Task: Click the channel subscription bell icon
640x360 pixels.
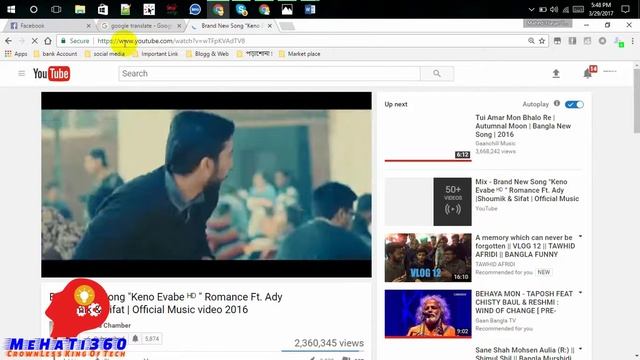Action: pyautogui.click(x=136, y=338)
